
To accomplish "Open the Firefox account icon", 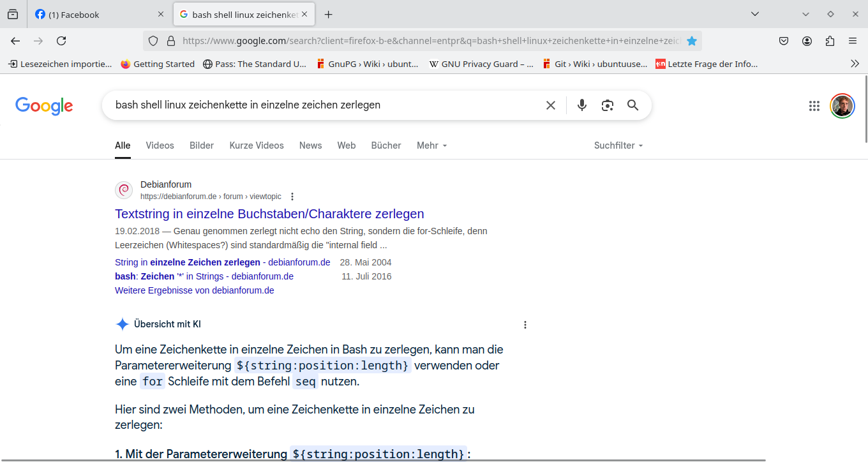I will pyautogui.click(x=807, y=40).
